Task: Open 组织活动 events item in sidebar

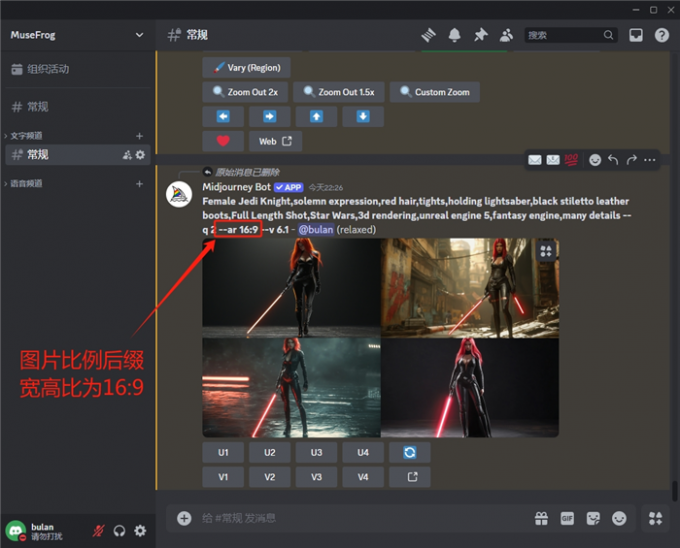Action: pos(77,69)
